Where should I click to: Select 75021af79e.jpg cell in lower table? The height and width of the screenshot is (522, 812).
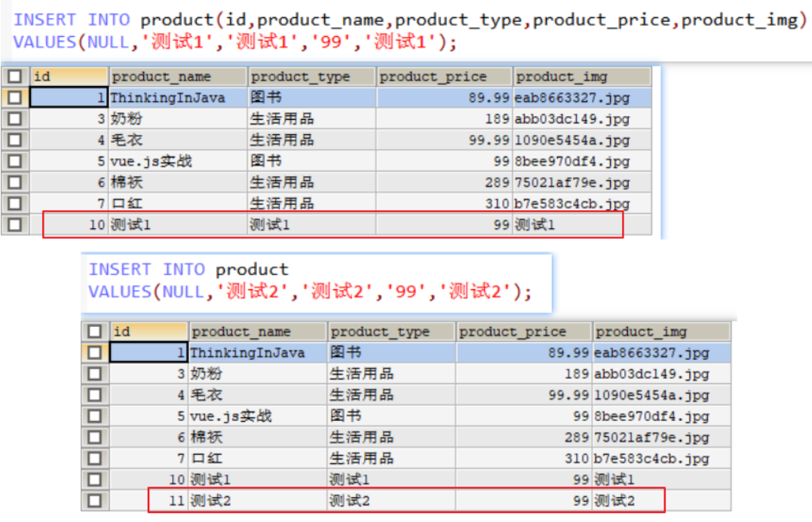(x=662, y=437)
